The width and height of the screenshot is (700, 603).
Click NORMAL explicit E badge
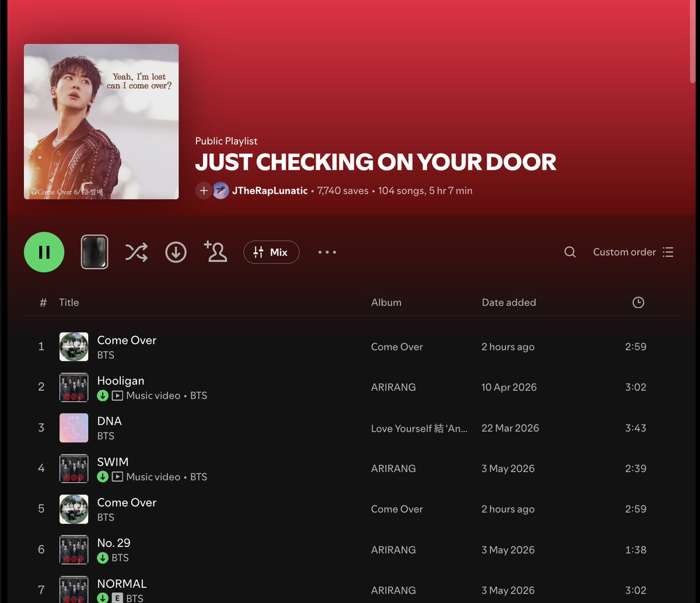[117, 598]
